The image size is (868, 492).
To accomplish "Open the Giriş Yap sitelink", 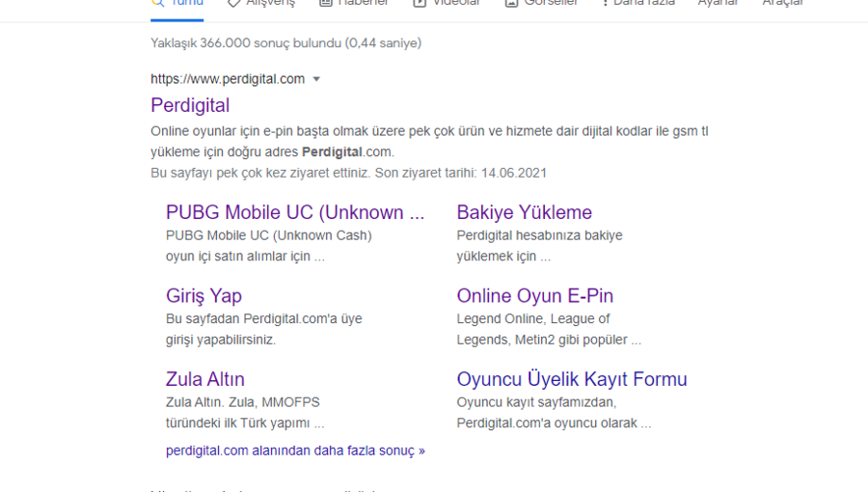I will click(x=203, y=295).
